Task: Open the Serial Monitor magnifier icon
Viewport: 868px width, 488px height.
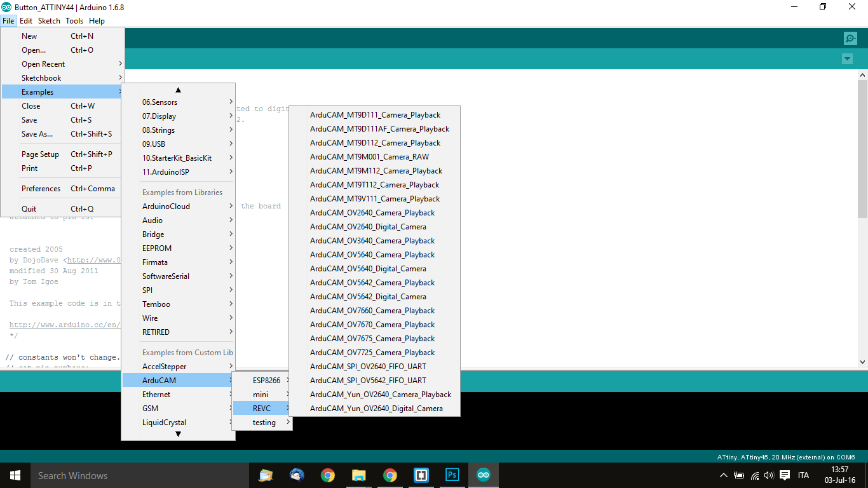Action: (850, 38)
